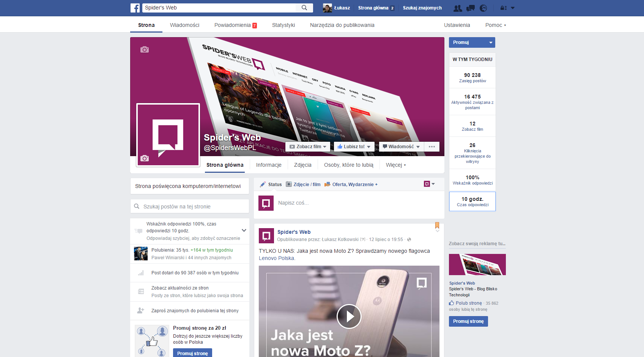Open friend requests icon
This screenshot has height=357, width=644.
(x=458, y=8)
